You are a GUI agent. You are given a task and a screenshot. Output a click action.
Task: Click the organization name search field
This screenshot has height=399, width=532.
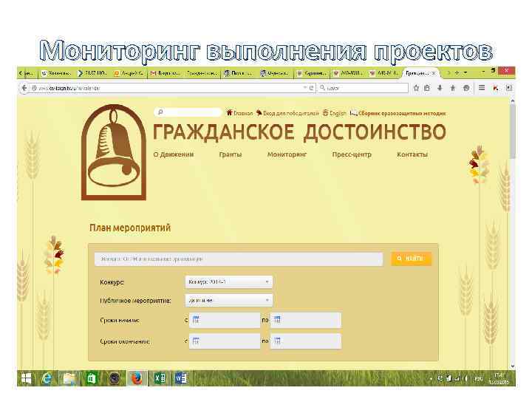[239, 259]
